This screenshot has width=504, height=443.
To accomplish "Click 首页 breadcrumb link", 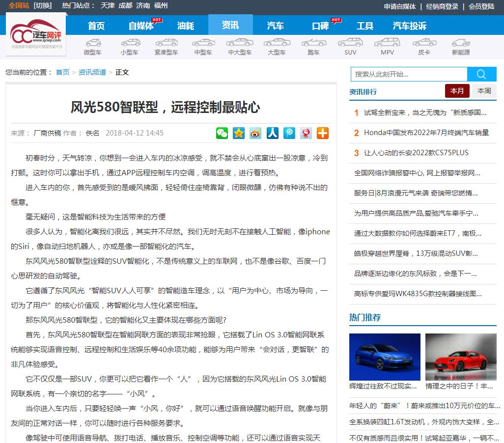I will click(x=62, y=72).
